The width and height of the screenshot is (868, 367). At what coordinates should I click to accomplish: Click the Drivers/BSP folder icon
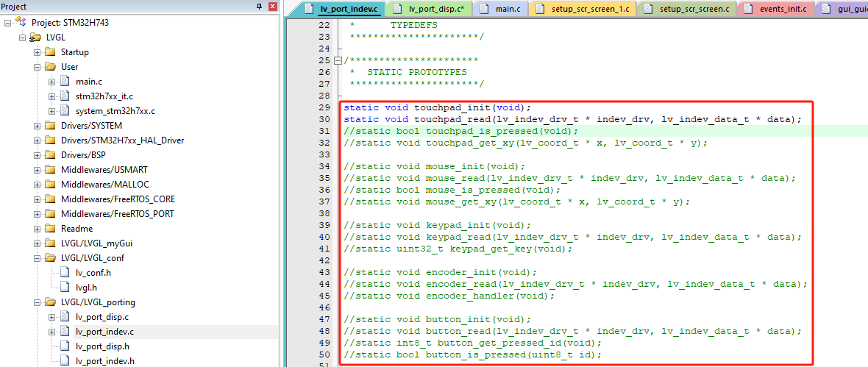click(50, 155)
